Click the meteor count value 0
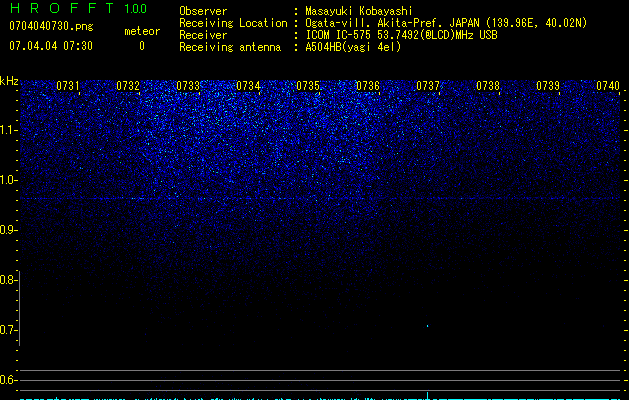 coord(142,46)
